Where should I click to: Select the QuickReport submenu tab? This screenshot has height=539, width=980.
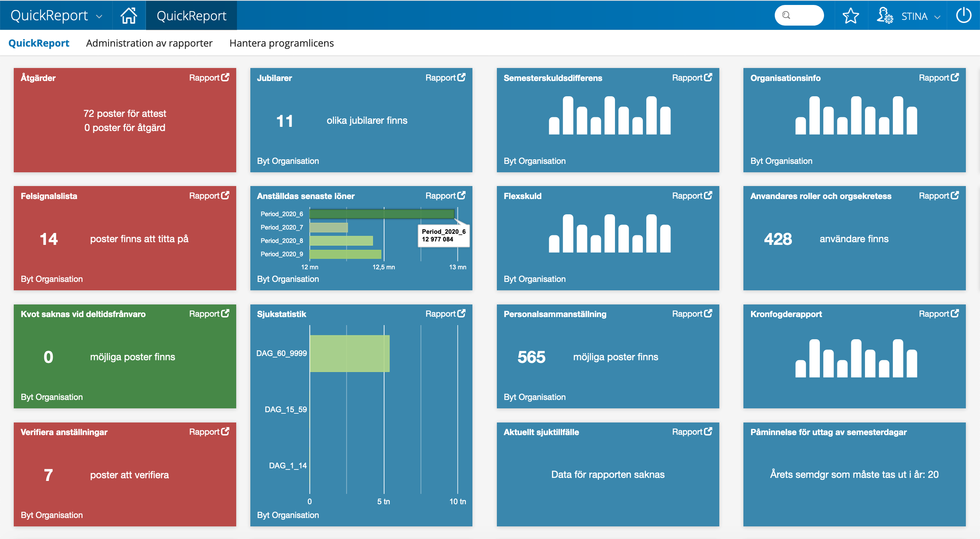click(39, 43)
